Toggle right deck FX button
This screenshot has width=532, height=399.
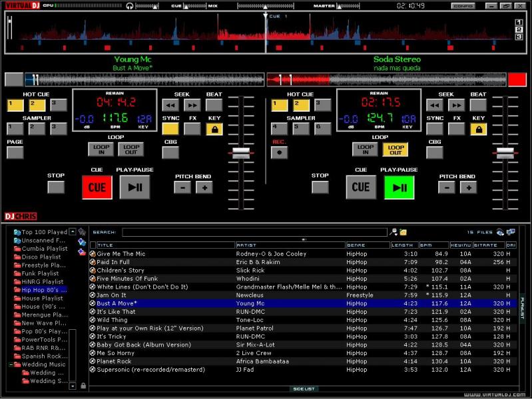pos(456,129)
